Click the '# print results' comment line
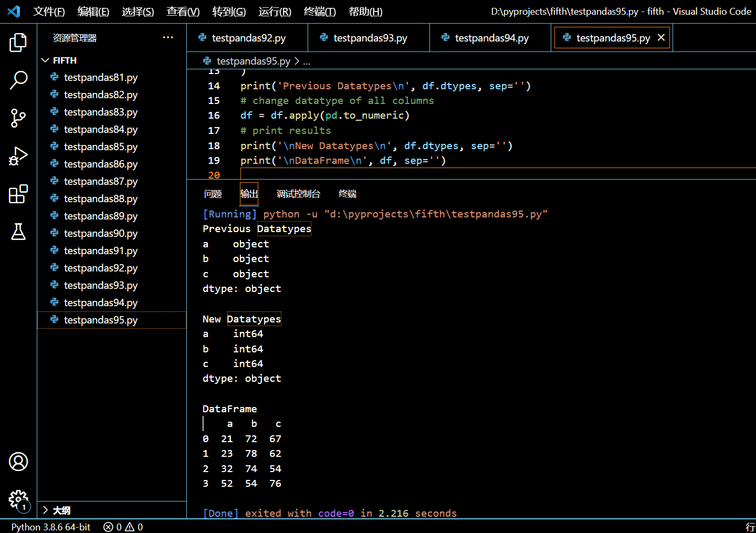This screenshot has height=533, width=756. point(286,131)
